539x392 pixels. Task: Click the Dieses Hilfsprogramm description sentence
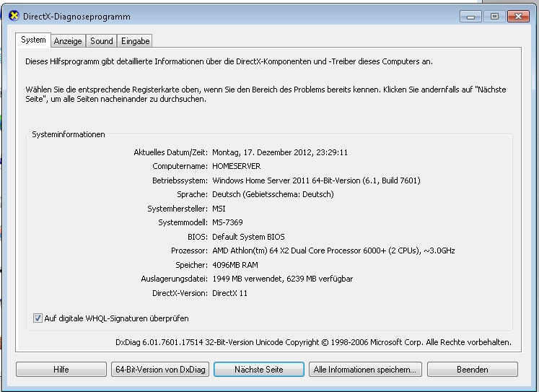coord(229,61)
